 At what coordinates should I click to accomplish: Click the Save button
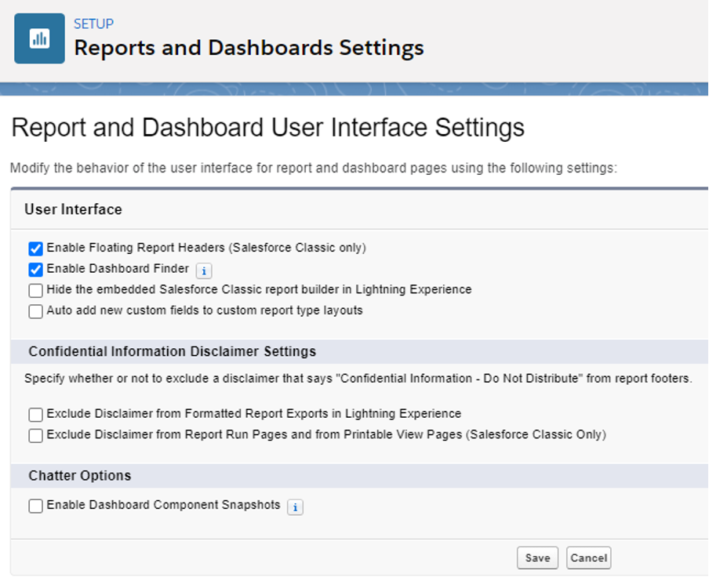(537, 557)
